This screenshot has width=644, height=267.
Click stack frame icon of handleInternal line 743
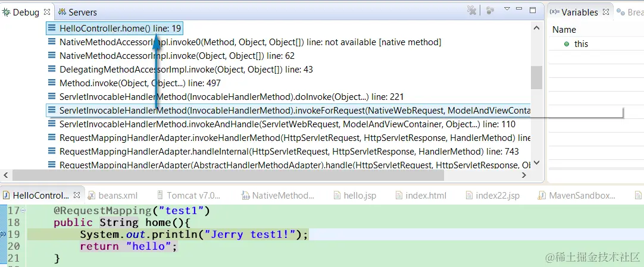pyautogui.click(x=52, y=152)
